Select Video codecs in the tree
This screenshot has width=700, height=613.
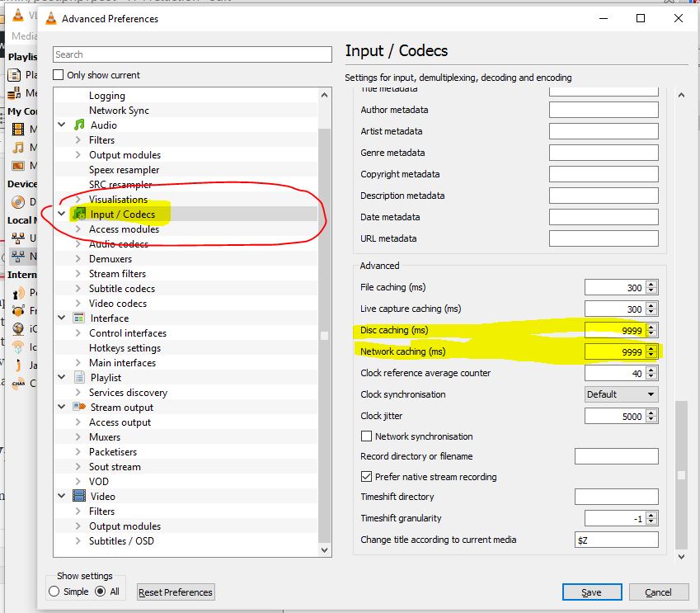118,304
